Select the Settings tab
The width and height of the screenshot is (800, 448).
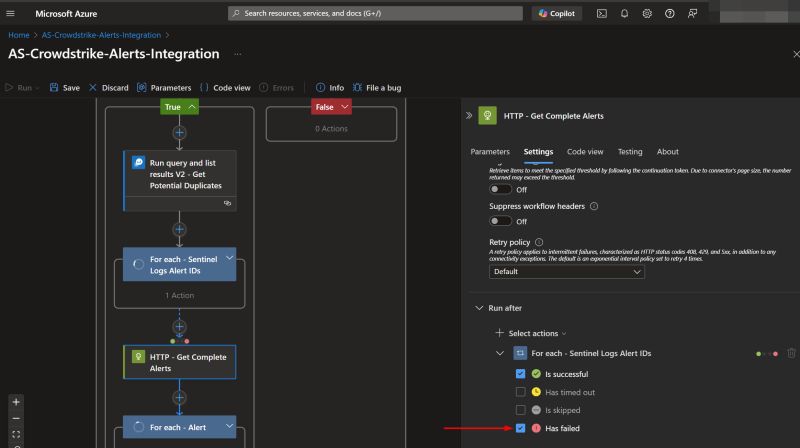538,152
